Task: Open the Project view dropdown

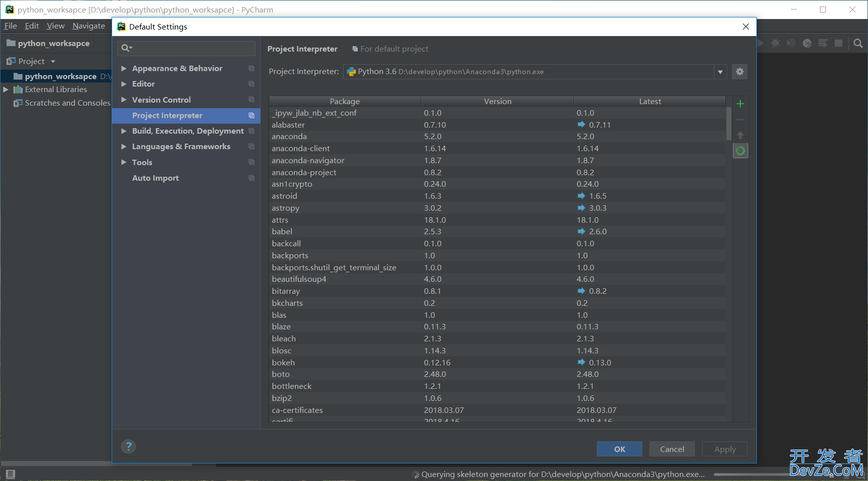Action: tap(53, 62)
